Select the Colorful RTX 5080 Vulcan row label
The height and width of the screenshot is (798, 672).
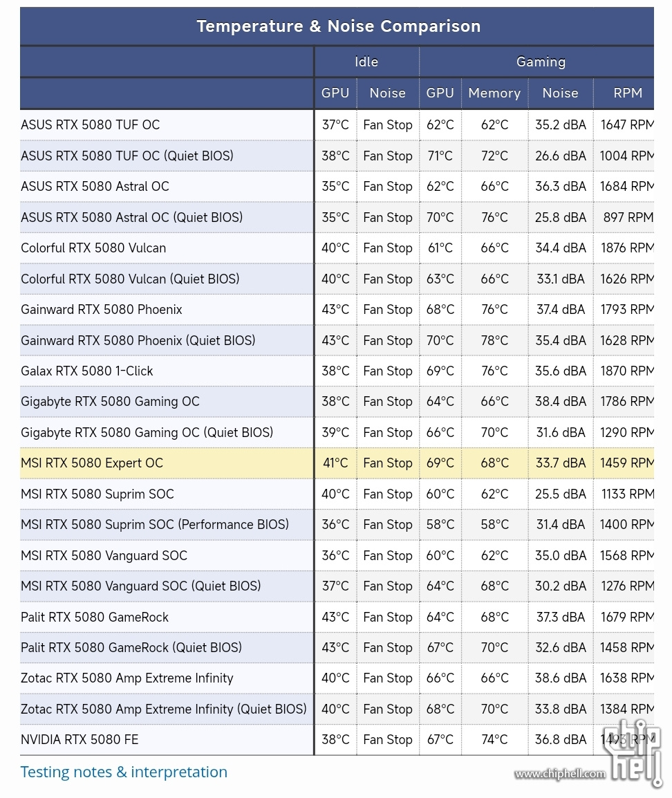click(93, 248)
